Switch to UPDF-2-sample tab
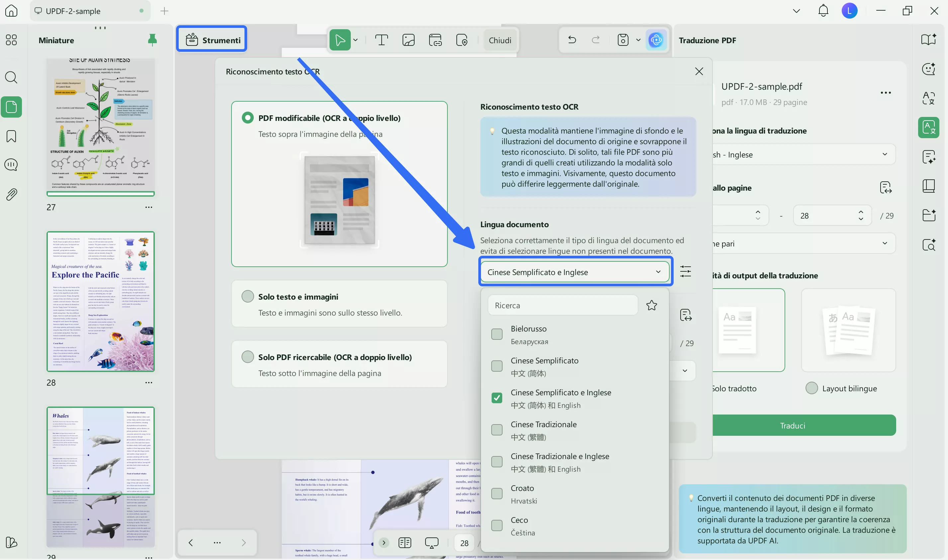The width and height of the screenshot is (948, 560). pyautogui.click(x=73, y=11)
